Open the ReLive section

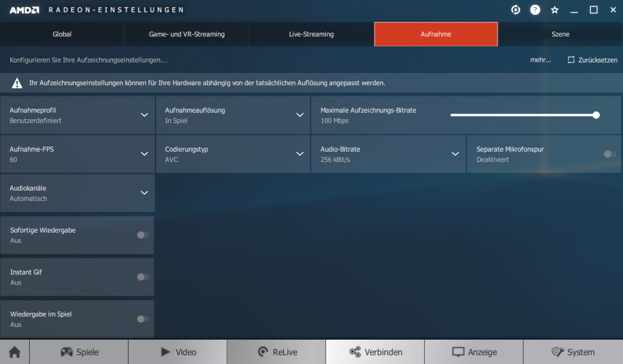pyautogui.click(x=276, y=352)
